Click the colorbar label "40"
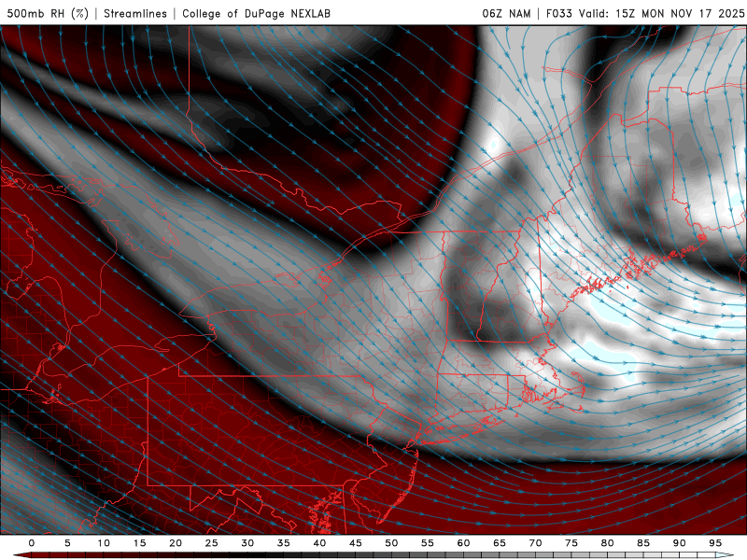Viewport: 747px width, 560px height. pyautogui.click(x=319, y=543)
